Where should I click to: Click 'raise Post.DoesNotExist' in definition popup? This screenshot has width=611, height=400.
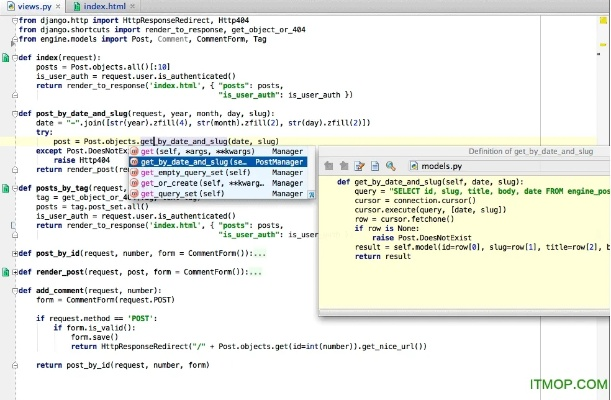tap(422, 238)
